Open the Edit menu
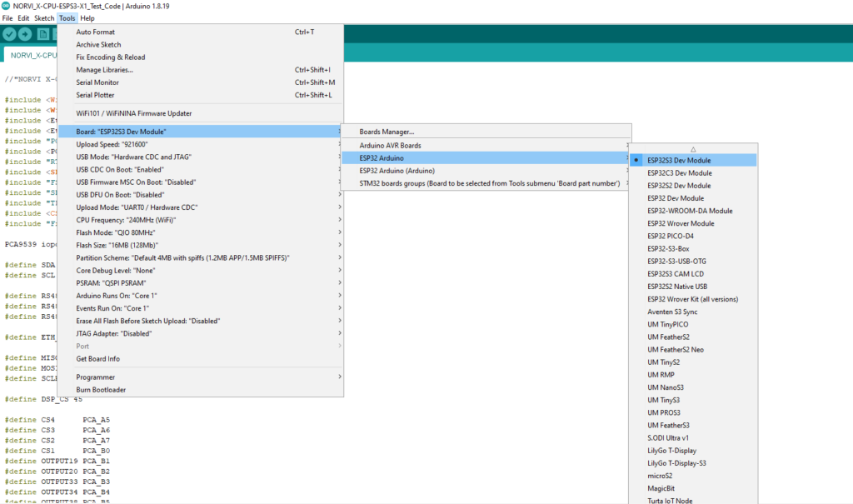The height and width of the screenshot is (504, 853). coord(23,18)
